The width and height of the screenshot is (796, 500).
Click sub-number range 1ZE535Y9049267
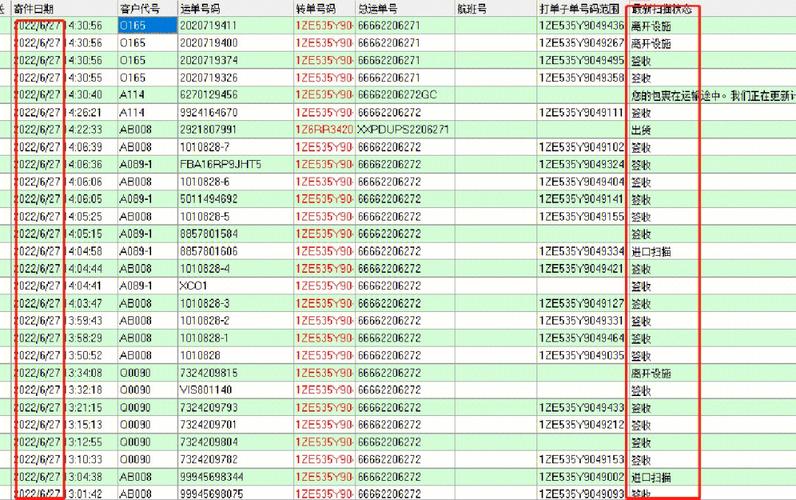pyautogui.click(x=582, y=43)
